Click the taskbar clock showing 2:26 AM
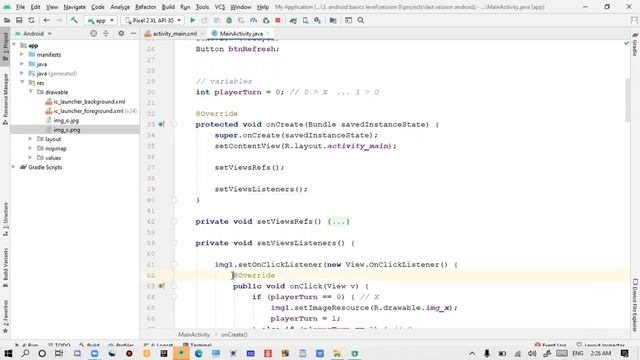Screen dimensions: 640x360 (x=601, y=353)
